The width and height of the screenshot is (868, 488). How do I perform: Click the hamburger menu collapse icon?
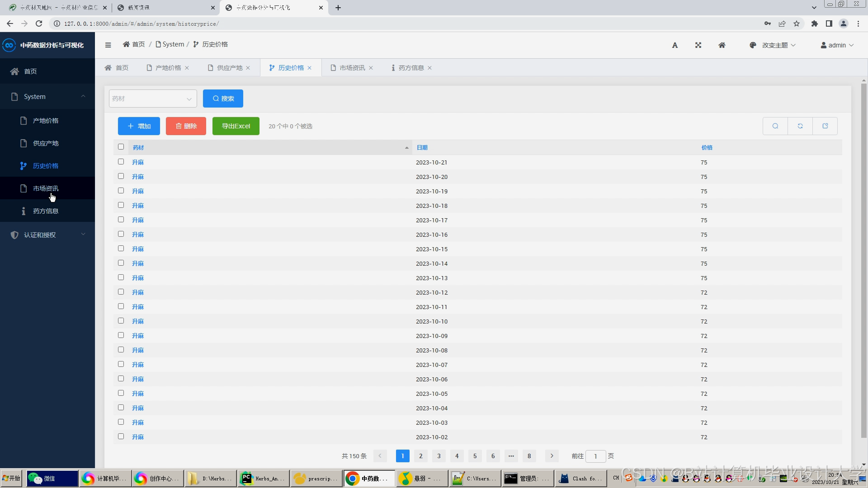108,45
